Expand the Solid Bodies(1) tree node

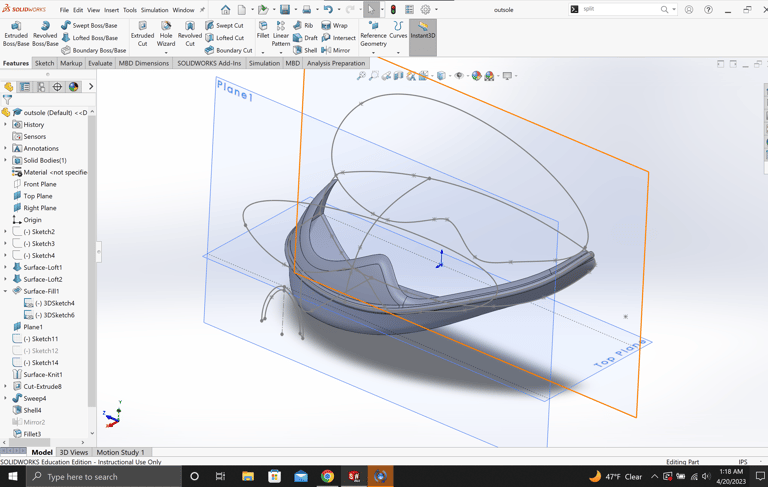[x=6, y=160]
